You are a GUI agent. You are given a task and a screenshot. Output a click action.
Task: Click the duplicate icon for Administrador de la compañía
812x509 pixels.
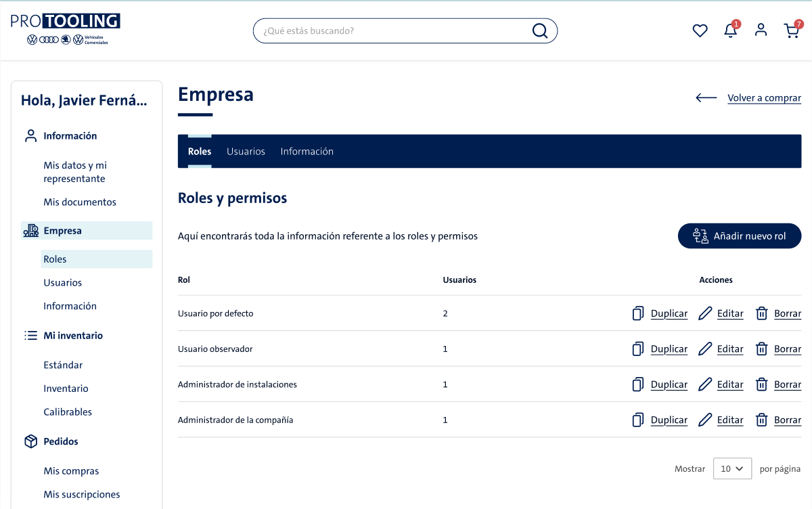637,420
